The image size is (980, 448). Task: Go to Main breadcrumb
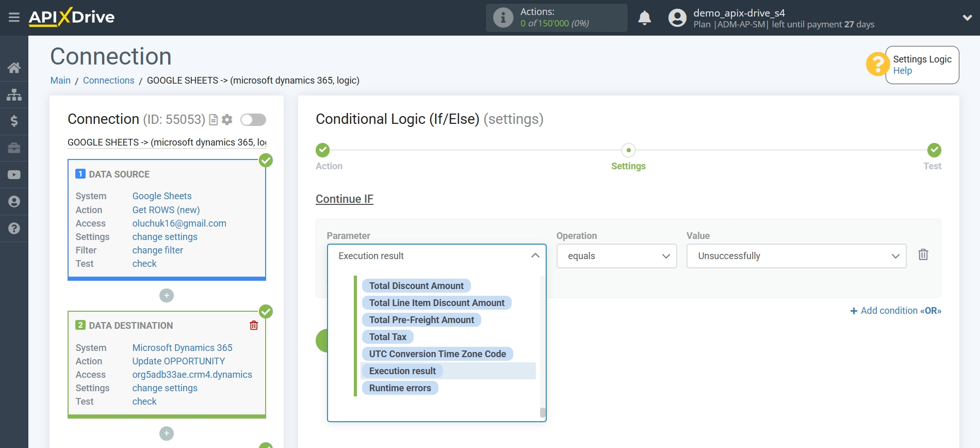point(60,81)
